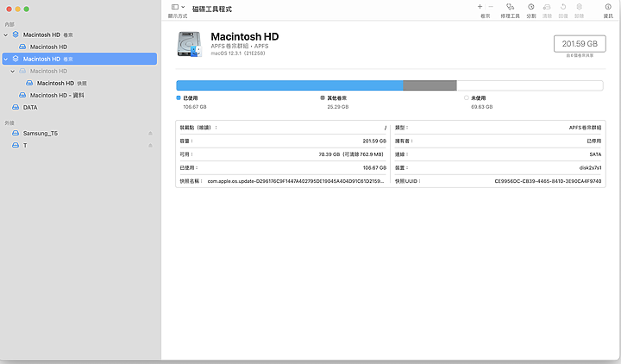Screen dimensions: 621x364
Task: Click the Macintosh HD title heading
Action: tap(245, 36)
